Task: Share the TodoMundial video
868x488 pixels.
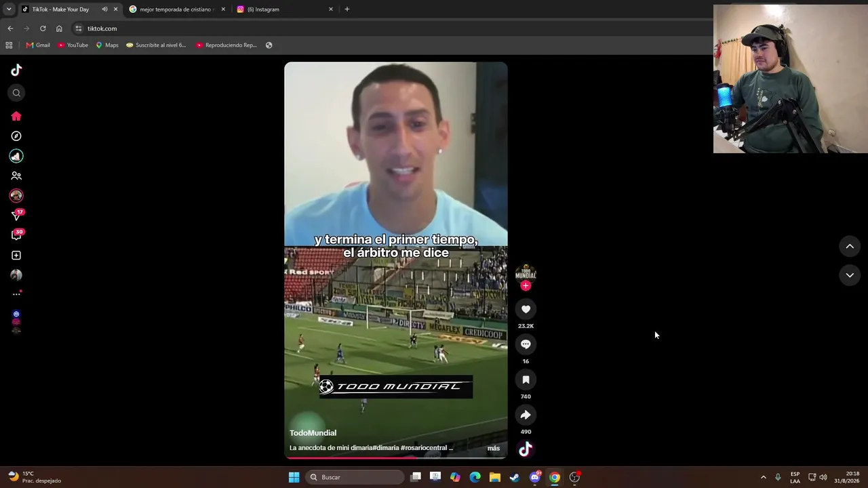Action: pyautogui.click(x=526, y=415)
